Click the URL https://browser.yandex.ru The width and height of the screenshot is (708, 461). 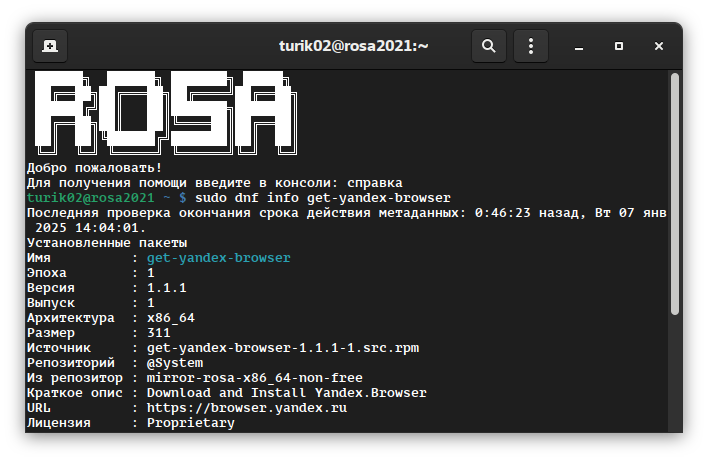pos(247,408)
